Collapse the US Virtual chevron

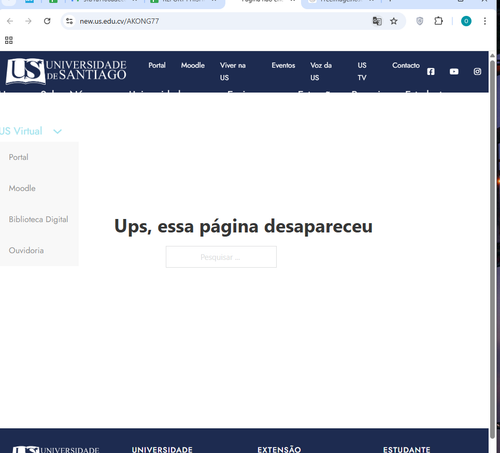point(58,131)
